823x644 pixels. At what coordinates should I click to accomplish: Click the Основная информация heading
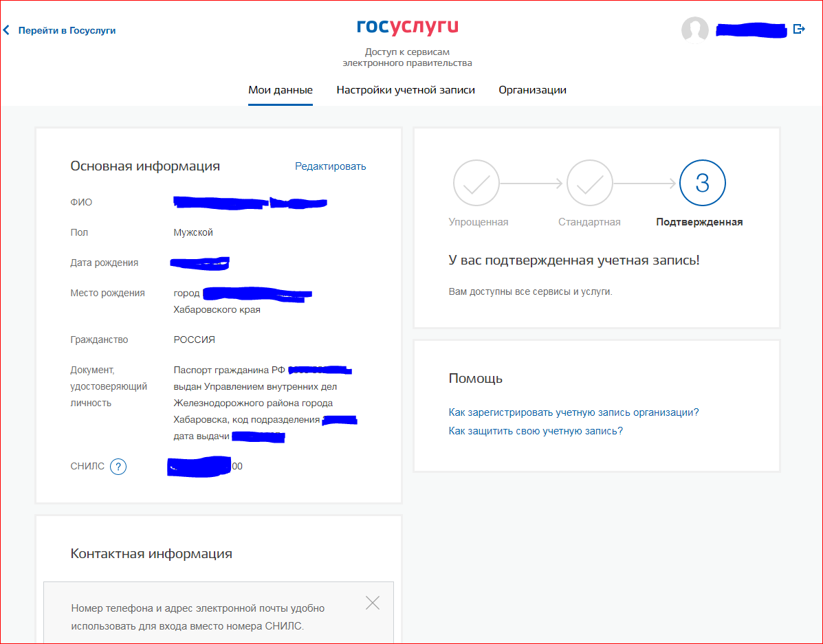tap(145, 166)
